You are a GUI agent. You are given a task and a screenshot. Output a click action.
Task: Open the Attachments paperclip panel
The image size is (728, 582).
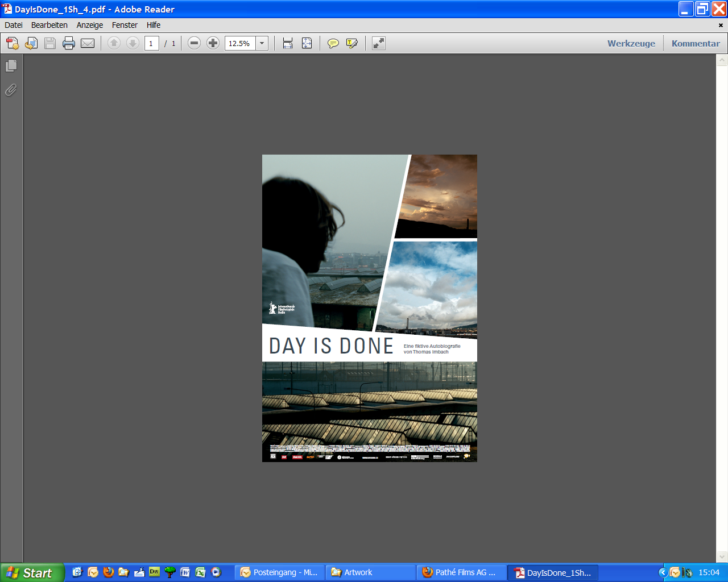[x=11, y=90]
